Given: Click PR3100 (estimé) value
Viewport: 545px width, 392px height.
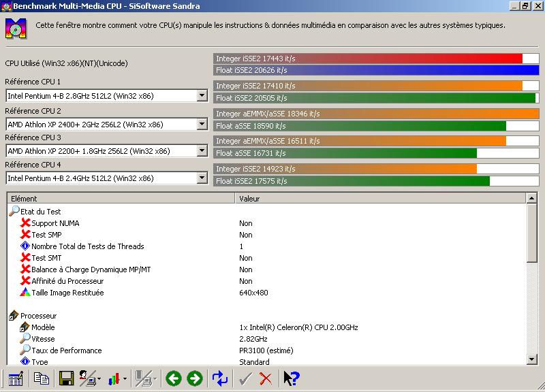Looking at the screenshot, I should pos(266,350).
